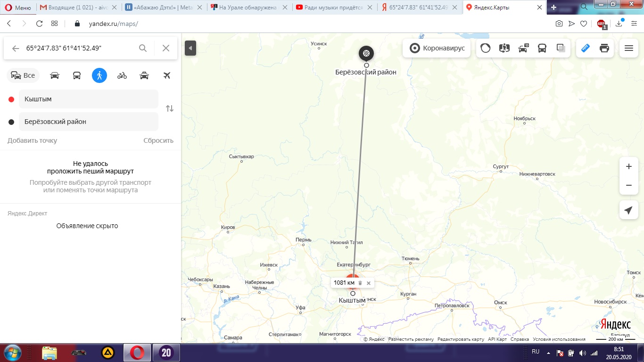This screenshot has height=362, width=644.
Task: Select the car route mode icon
Action: coord(55,75)
